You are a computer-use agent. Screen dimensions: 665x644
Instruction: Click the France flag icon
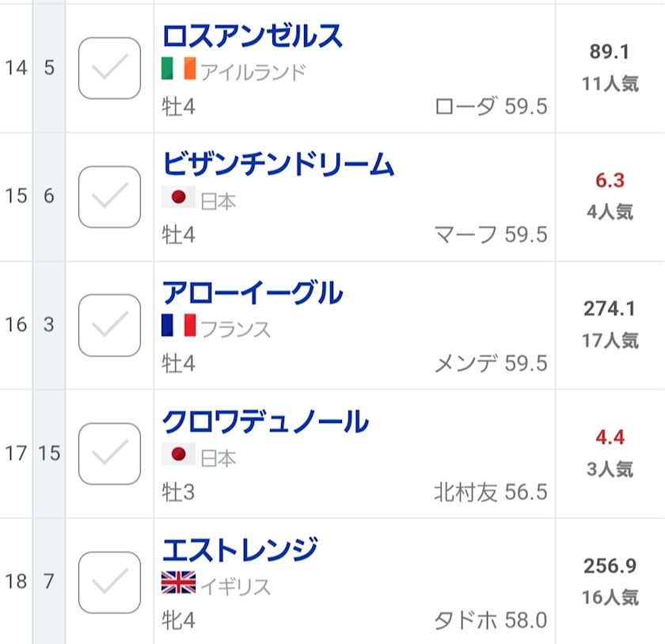click(178, 326)
